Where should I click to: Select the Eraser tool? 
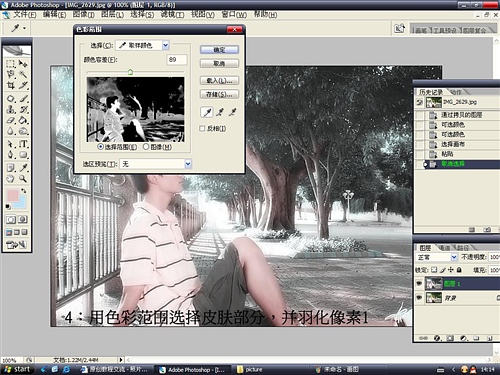coord(11,120)
